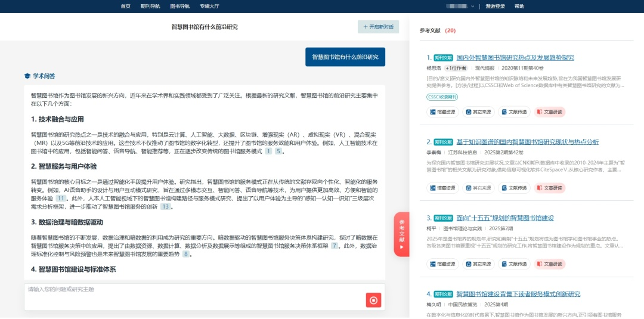This screenshot has width=644, height=319.
Task: Open 文章研读 for the first reference
Action: tap(549, 112)
